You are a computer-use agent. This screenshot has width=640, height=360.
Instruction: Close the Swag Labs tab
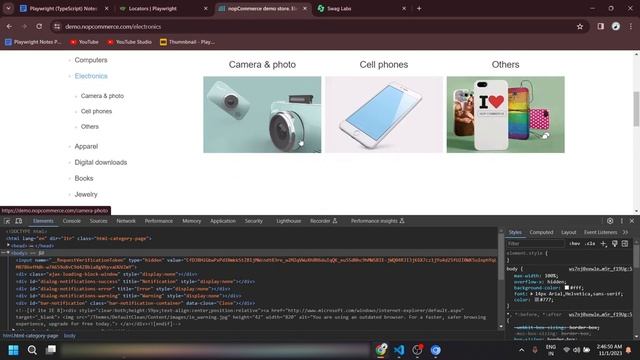click(404, 9)
